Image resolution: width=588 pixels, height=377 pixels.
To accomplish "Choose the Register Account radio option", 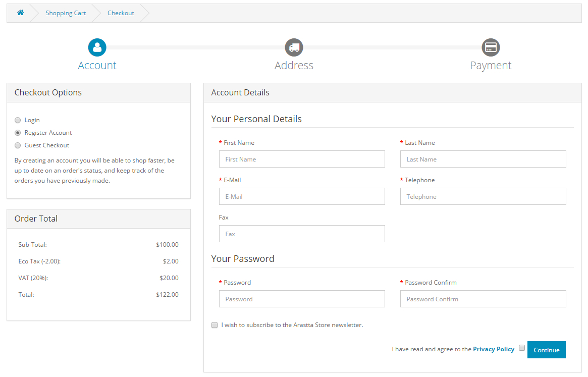I will coord(18,133).
